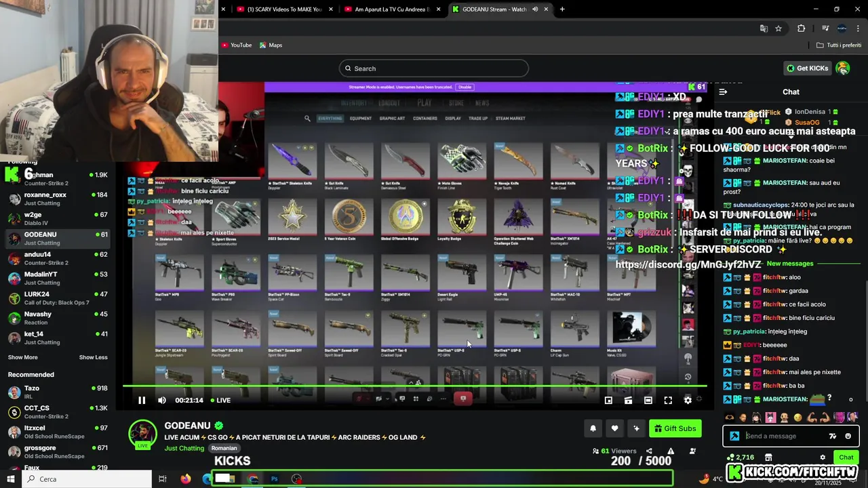
Task: Collapse chat panel with arrow icon
Action: (723, 91)
